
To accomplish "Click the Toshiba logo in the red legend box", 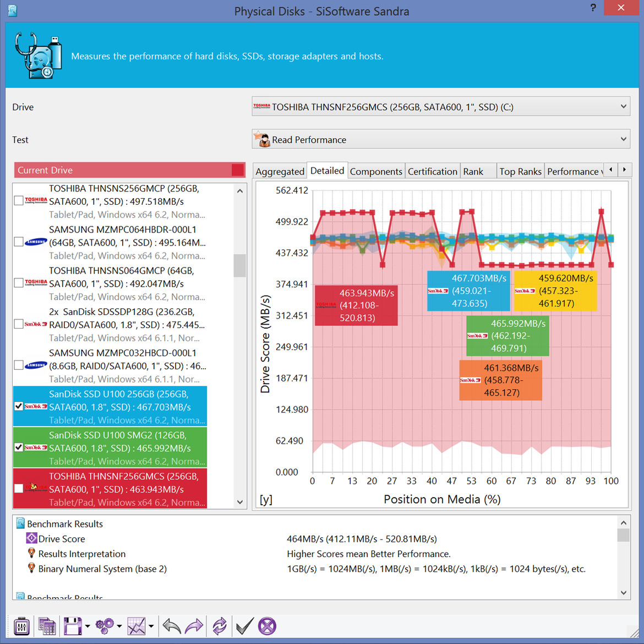I will [326, 305].
